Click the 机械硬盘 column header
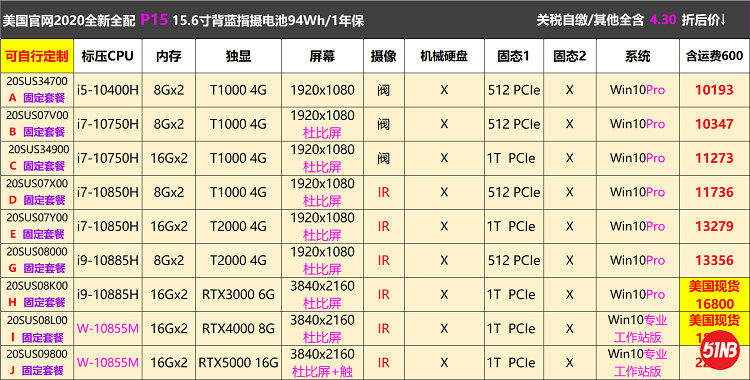Image resolution: width=750 pixels, height=380 pixels. (x=444, y=56)
